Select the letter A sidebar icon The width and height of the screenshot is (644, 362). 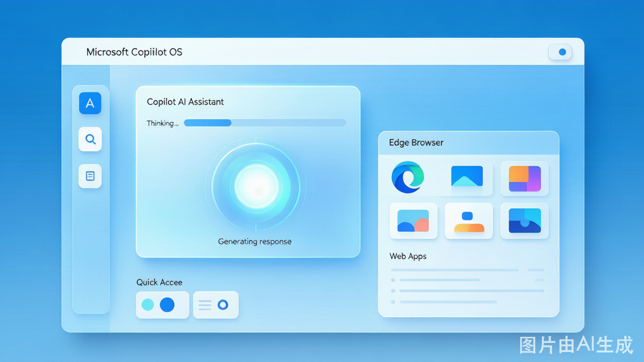coord(90,103)
